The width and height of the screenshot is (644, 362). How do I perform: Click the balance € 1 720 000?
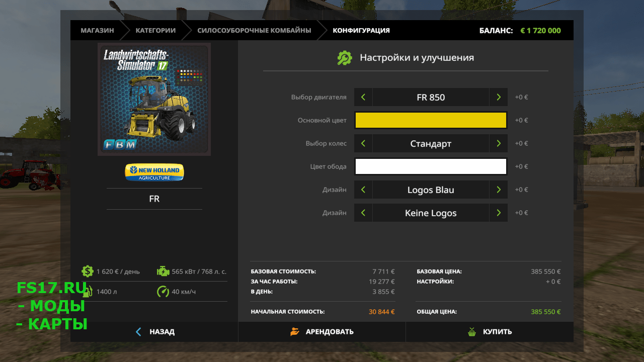coord(540,30)
